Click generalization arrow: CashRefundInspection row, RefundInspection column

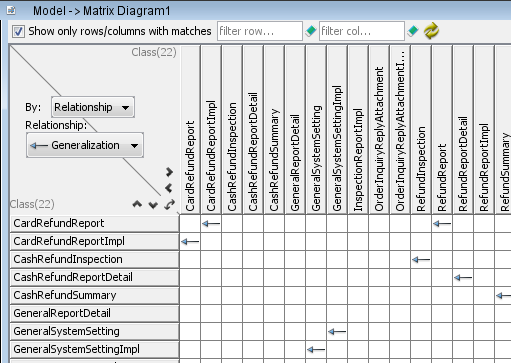(421, 259)
